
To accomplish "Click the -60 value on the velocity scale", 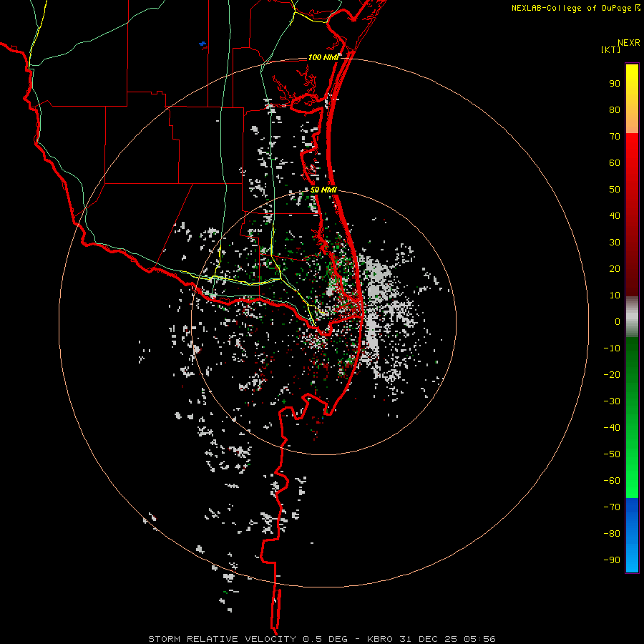I will coord(612,481).
